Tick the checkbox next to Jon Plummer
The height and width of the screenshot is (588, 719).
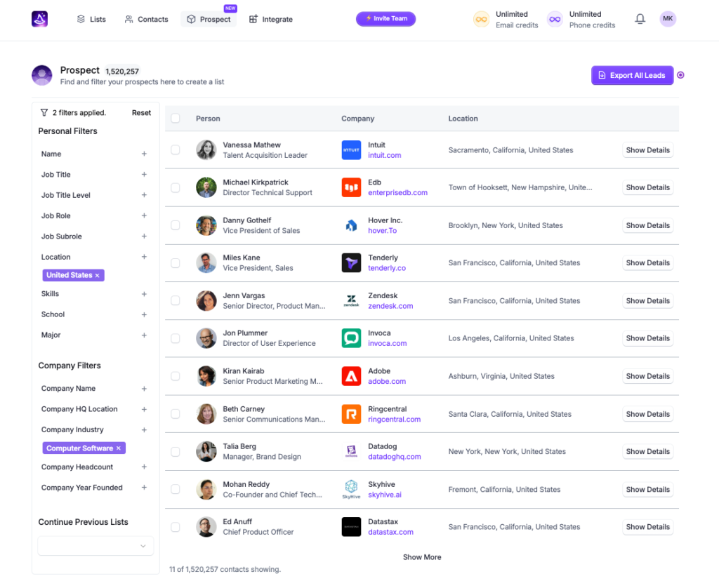[x=175, y=338]
